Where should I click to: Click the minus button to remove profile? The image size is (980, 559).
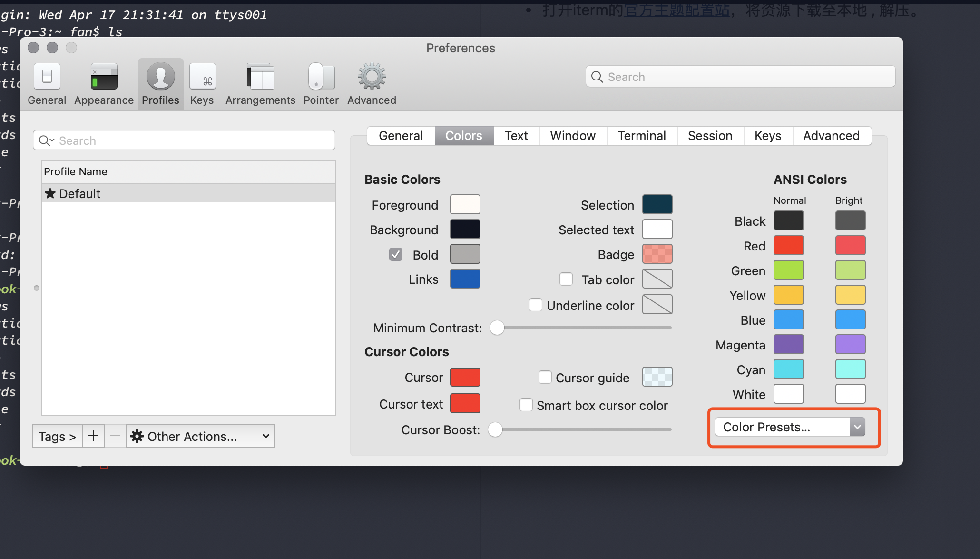click(x=115, y=436)
